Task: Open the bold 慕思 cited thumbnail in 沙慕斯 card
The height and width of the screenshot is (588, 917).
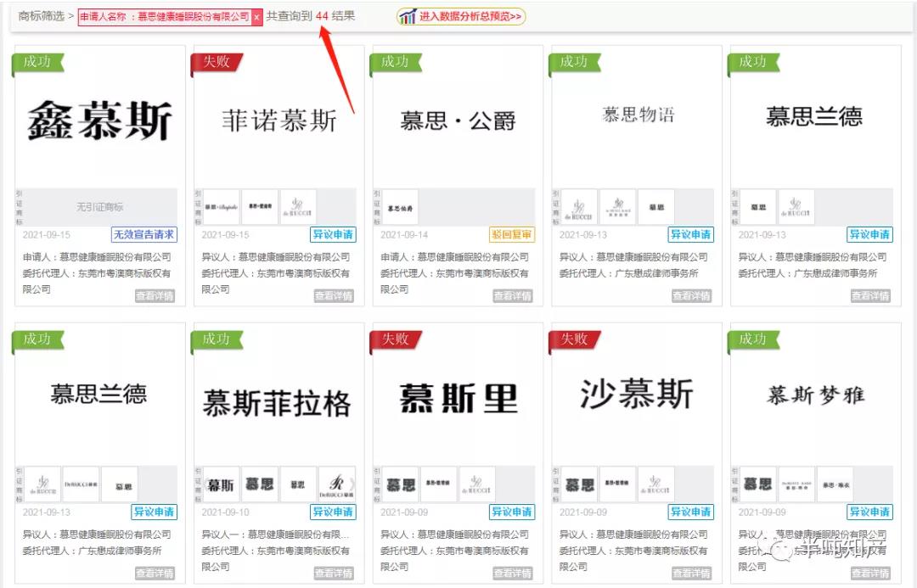Action: pos(579,484)
